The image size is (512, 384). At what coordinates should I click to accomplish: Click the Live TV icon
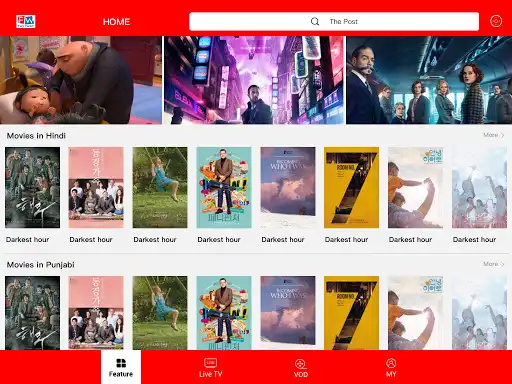coord(210,363)
